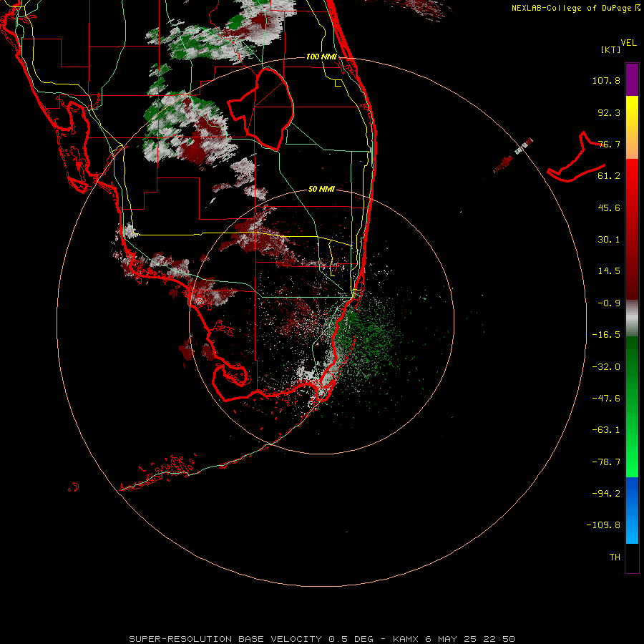Click the 107.8 velocity scale value
Screen dimensions: 644x644
tap(606, 80)
